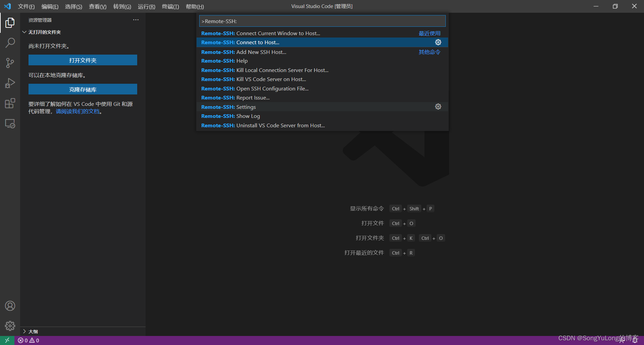Show errors and warnings count in status bar
Image resolution: width=644 pixels, height=345 pixels.
(x=29, y=340)
